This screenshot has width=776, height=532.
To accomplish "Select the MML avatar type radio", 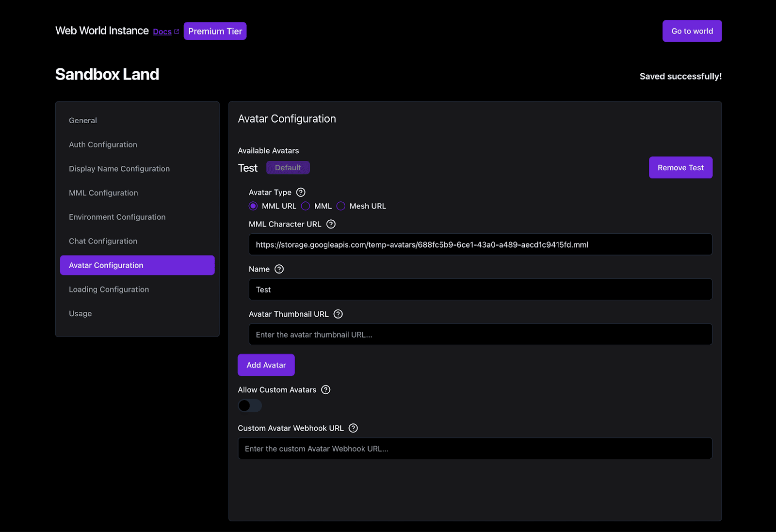I will pos(306,206).
